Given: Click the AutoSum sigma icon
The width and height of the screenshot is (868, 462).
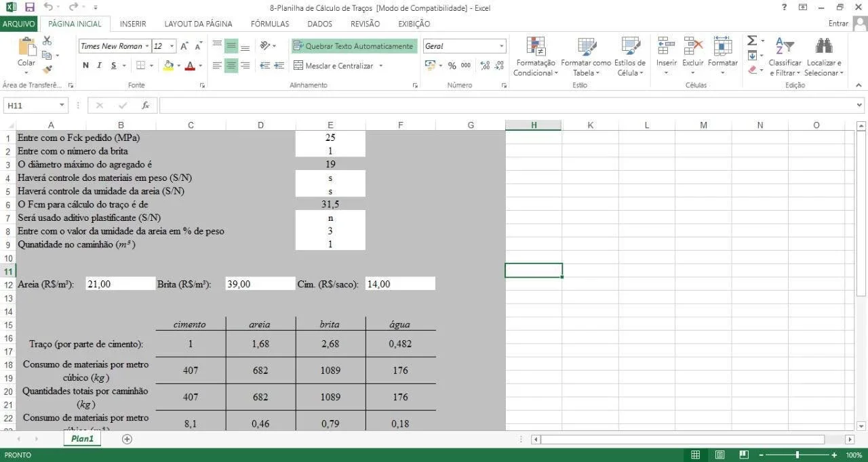Looking at the screenshot, I should pyautogui.click(x=752, y=41).
